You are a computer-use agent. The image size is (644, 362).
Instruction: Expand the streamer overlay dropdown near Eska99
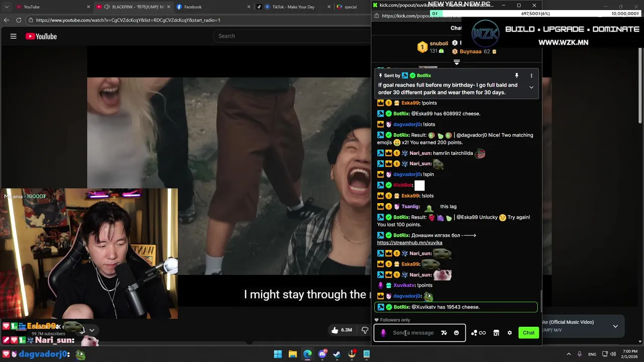coord(92,330)
